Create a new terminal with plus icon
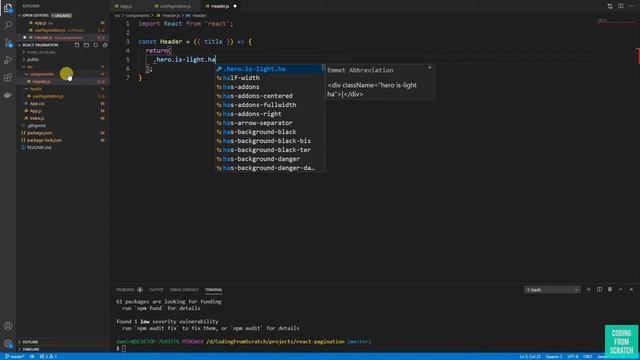This screenshot has width=640, height=360. [588, 289]
